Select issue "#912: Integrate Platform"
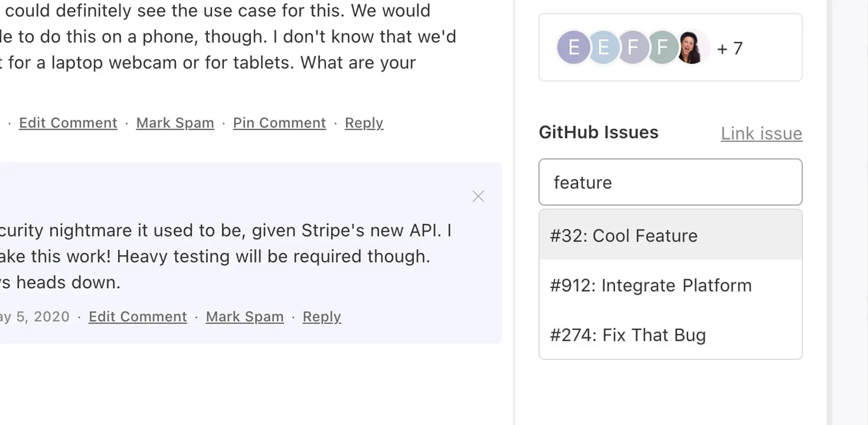The image size is (868, 425). (x=651, y=285)
